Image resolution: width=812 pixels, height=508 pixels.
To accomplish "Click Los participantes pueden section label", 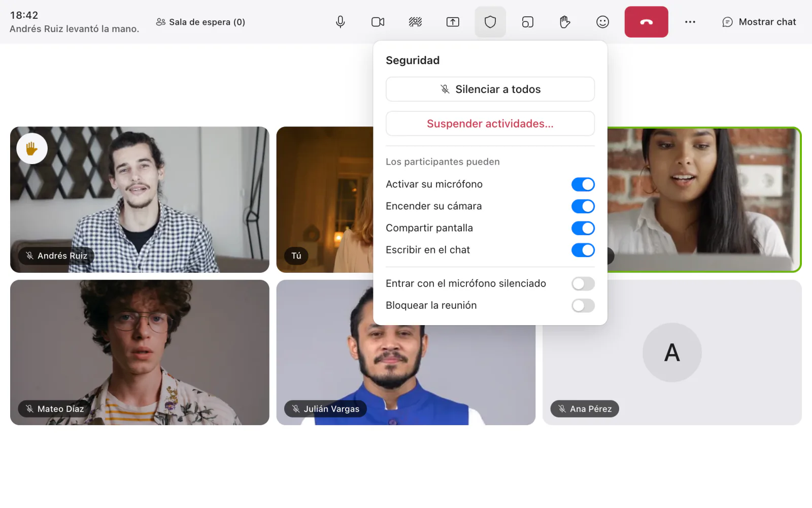I will [443, 162].
